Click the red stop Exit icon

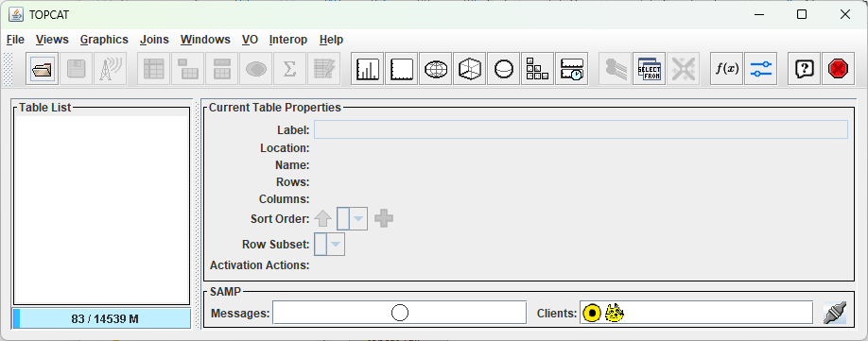point(838,69)
